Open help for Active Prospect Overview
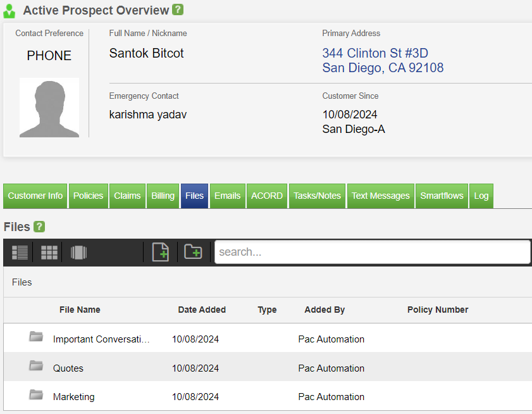Viewport: 532px width, 414px height. point(178,9)
